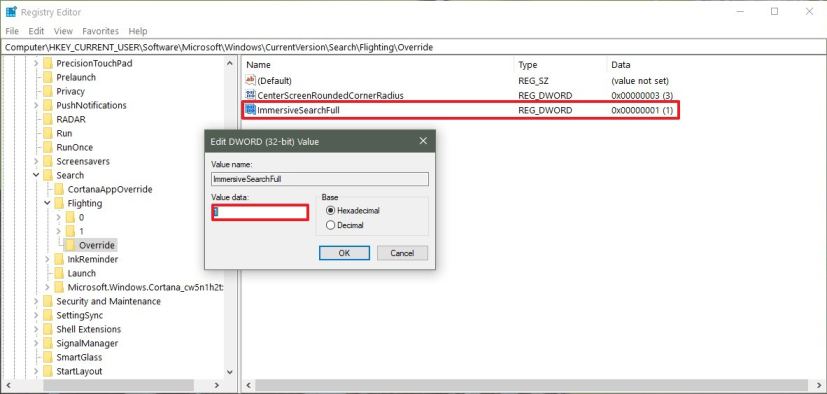Select the Screensavers folder icon
Image resolution: width=827 pixels, height=394 pixels.
(x=48, y=161)
